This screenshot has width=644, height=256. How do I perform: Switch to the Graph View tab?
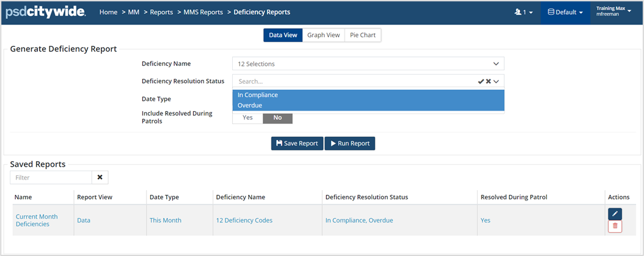[323, 35]
